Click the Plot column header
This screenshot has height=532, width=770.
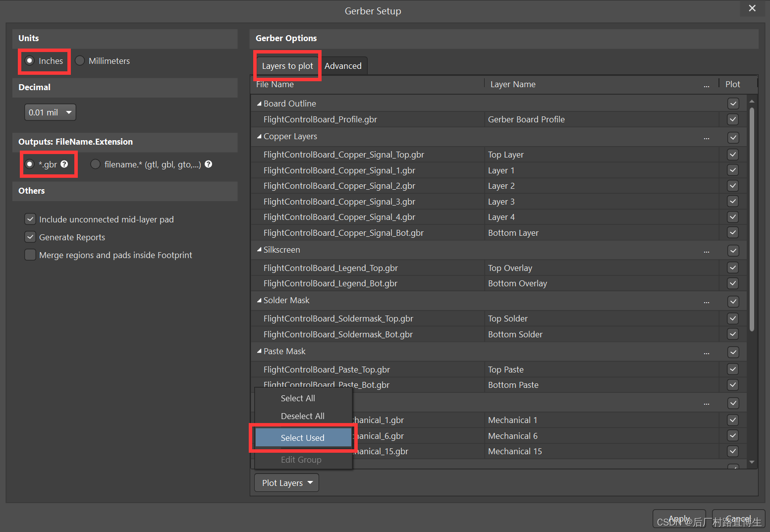point(733,84)
